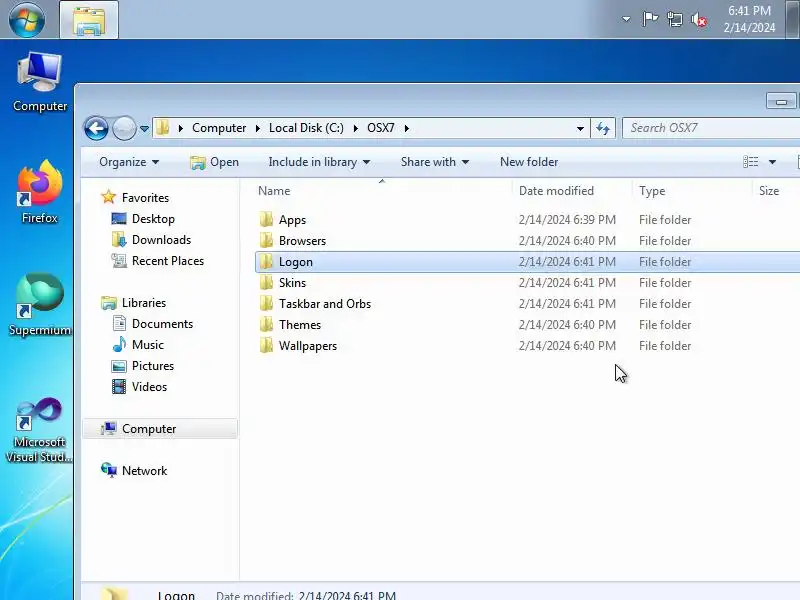Open the Pictures library
800x600 pixels.
(x=153, y=366)
